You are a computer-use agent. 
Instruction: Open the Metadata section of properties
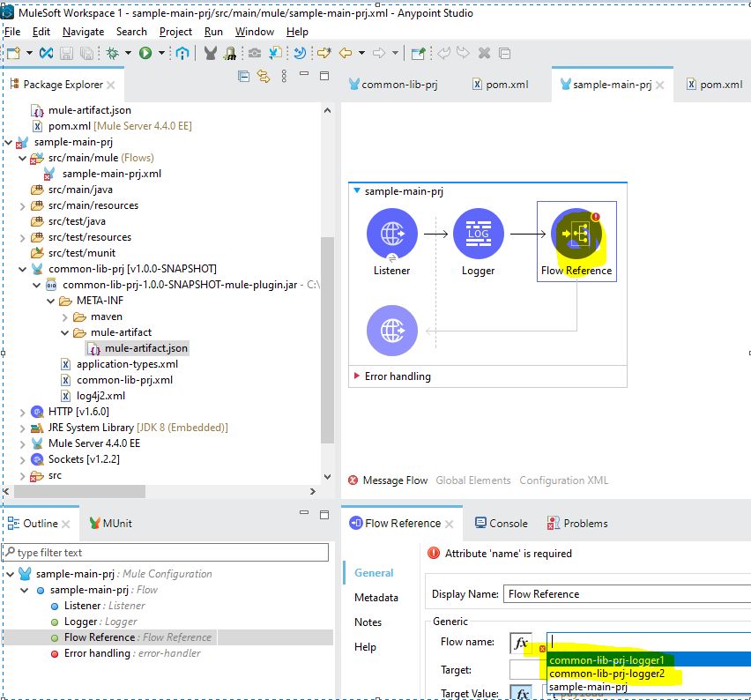375,597
